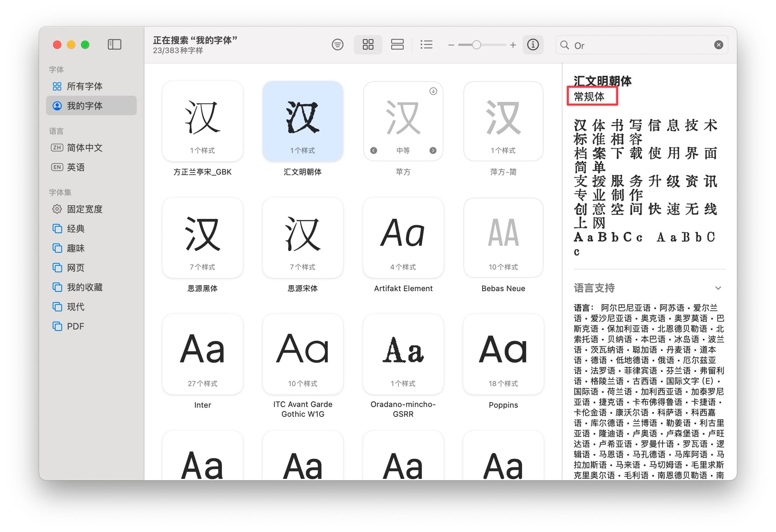Open 我的收藏 font collection
This screenshot has height=532, width=776.
point(85,287)
